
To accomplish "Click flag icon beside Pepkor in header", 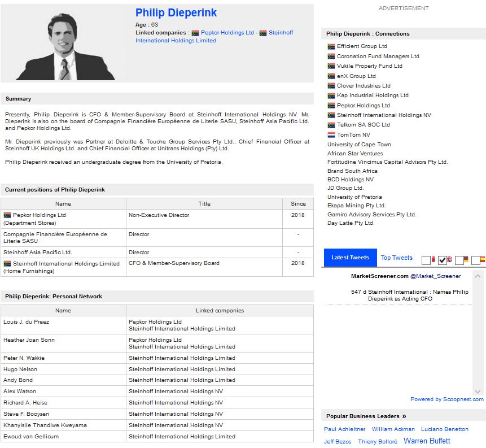I will [195, 33].
